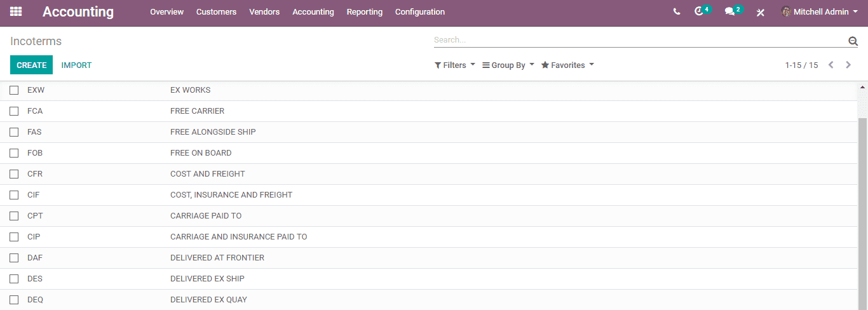Click the search magnifier icon
Viewport: 868px width, 310px height.
(x=853, y=41)
